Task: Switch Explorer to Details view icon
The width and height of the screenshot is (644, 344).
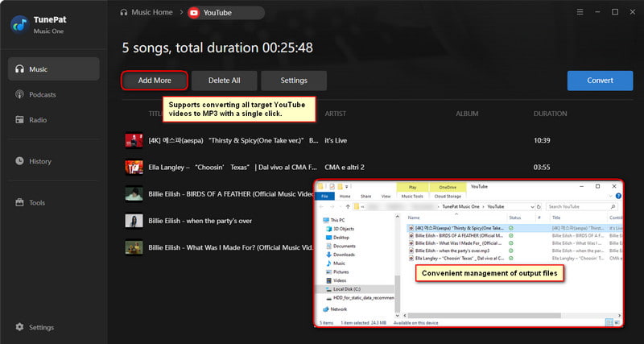Action: pos(609,322)
